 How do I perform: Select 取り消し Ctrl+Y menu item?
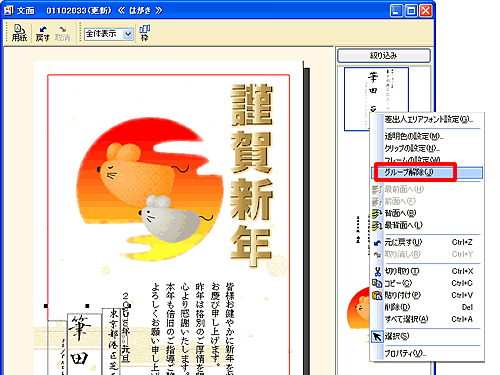pyautogui.click(x=427, y=254)
